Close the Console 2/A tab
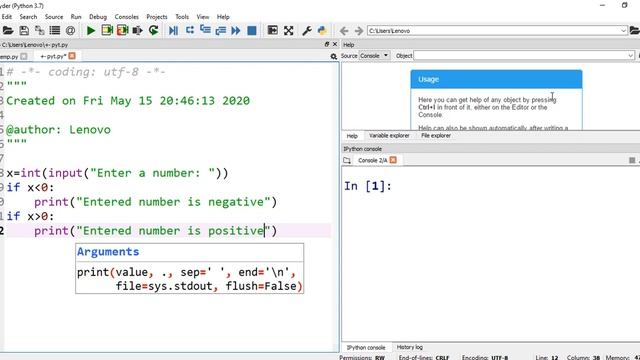Screen dimensions: 640x360 click(x=393, y=160)
